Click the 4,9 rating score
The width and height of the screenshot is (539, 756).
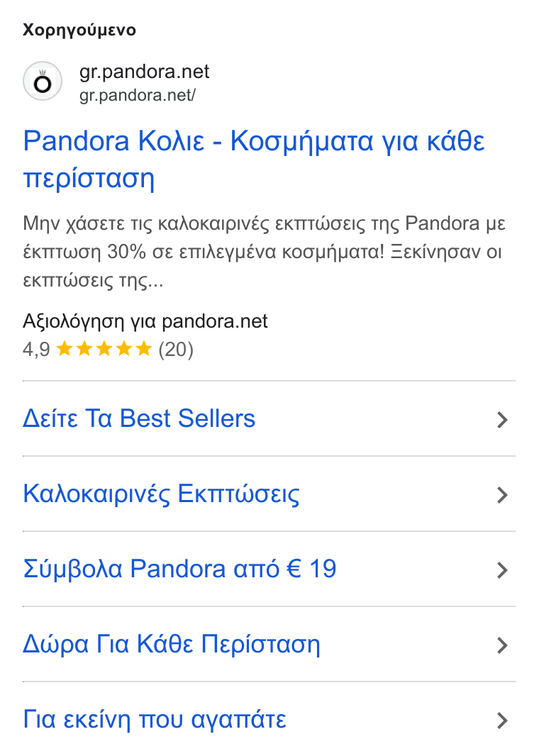pos(36,350)
